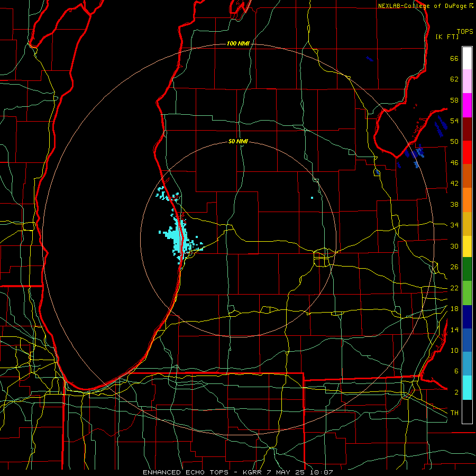Click the legend value 62
Image resolution: width=476 pixels, height=476 pixels.
click(454, 79)
